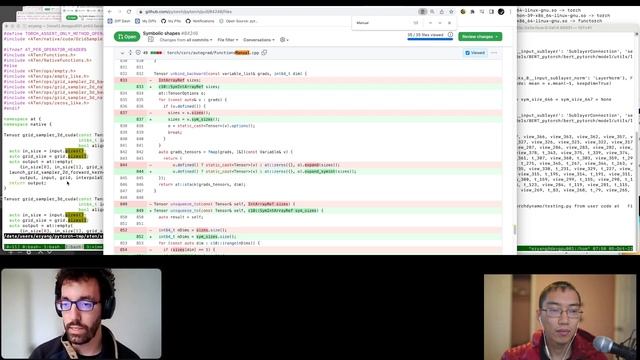Screen dimensions: 640x360
Task: Toggle the Viewed checkbox for the file
Action: coord(475,53)
